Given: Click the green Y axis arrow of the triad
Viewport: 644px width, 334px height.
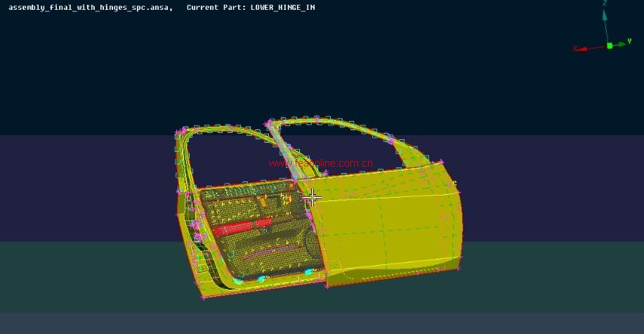Looking at the screenshot, I should point(621,44).
